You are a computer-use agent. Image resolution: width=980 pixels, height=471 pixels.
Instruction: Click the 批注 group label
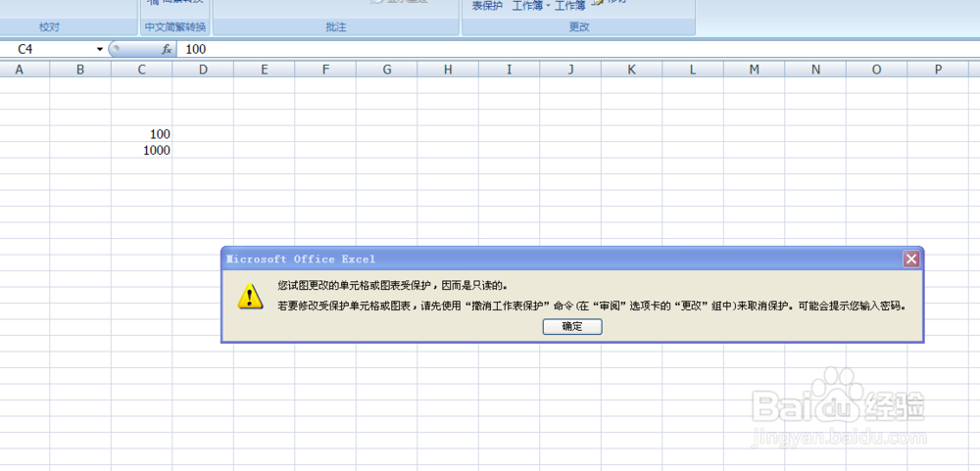tap(335, 26)
